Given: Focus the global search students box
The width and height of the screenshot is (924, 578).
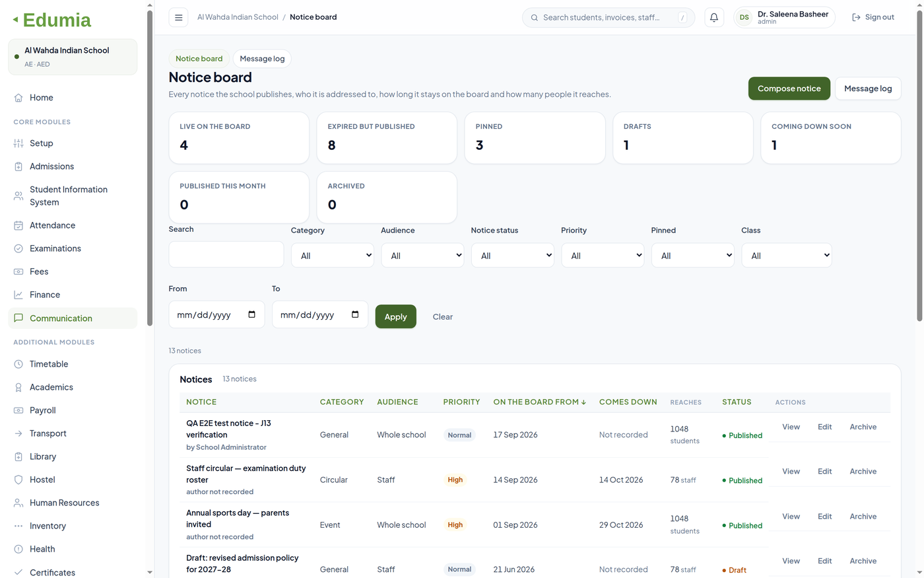Looking at the screenshot, I should [x=608, y=17].
